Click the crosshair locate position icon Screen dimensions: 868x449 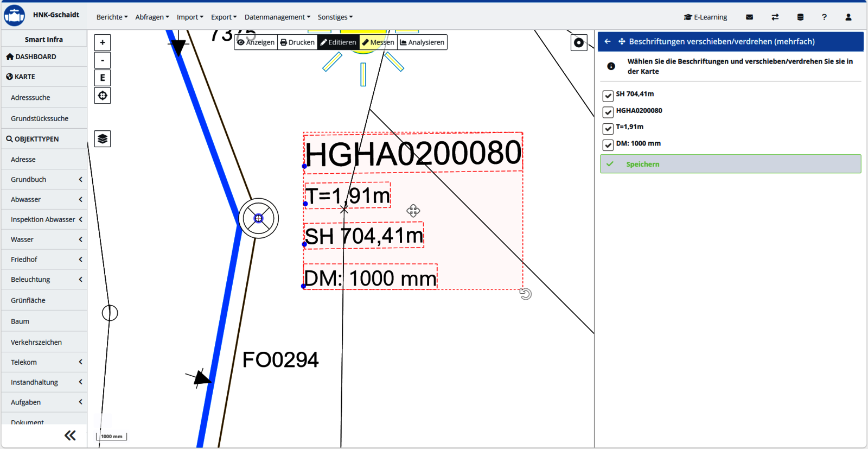pos(103,96)
